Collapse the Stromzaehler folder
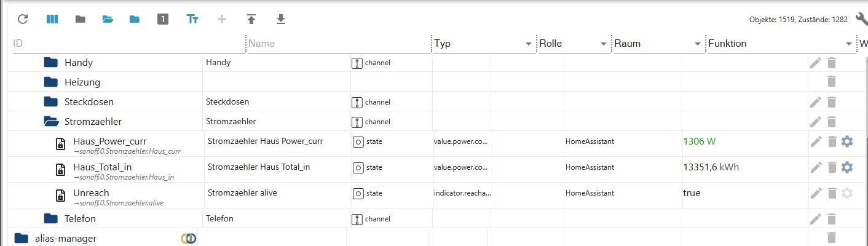868x246 pixels. tap(51, 122)
